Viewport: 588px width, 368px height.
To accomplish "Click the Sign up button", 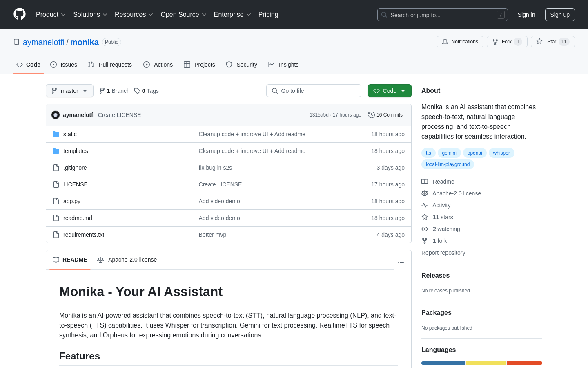I will (560, 15).
